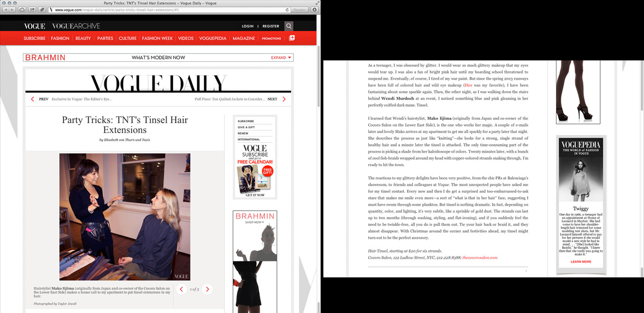Go to the previous slideshow photo arrow

click(181, 289)
